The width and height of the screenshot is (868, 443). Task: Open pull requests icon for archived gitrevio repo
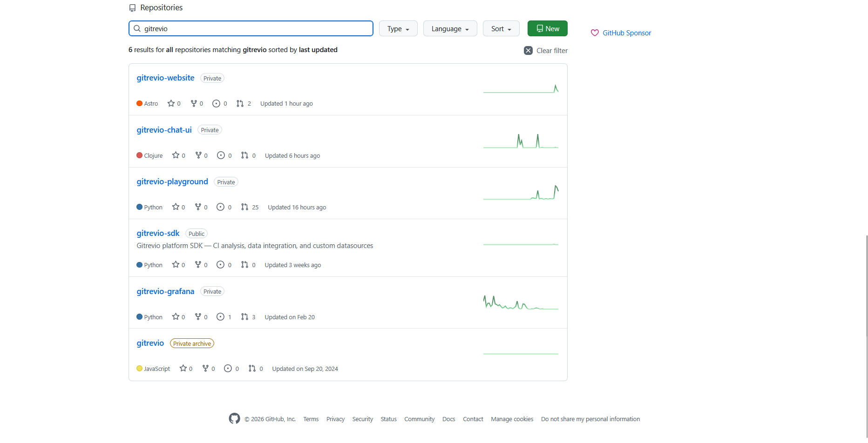point(252,368)
